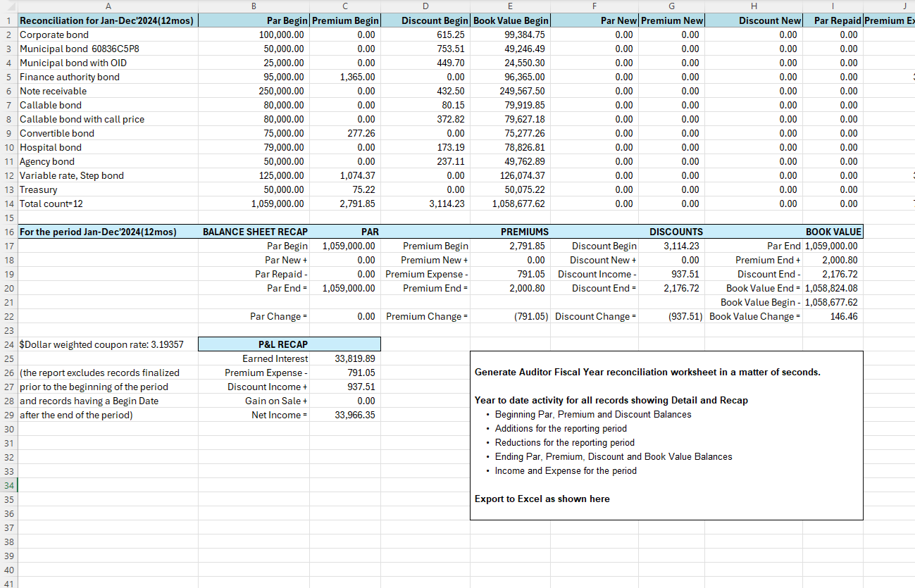915x588 pixels.
Task: Click the 'Book Value Begin' header cell
Action: [511, 20]
